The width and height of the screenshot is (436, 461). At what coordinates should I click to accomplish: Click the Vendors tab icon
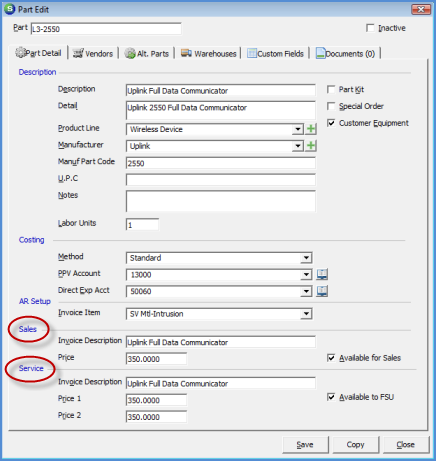pyautogui.click(x=78, y=53)
